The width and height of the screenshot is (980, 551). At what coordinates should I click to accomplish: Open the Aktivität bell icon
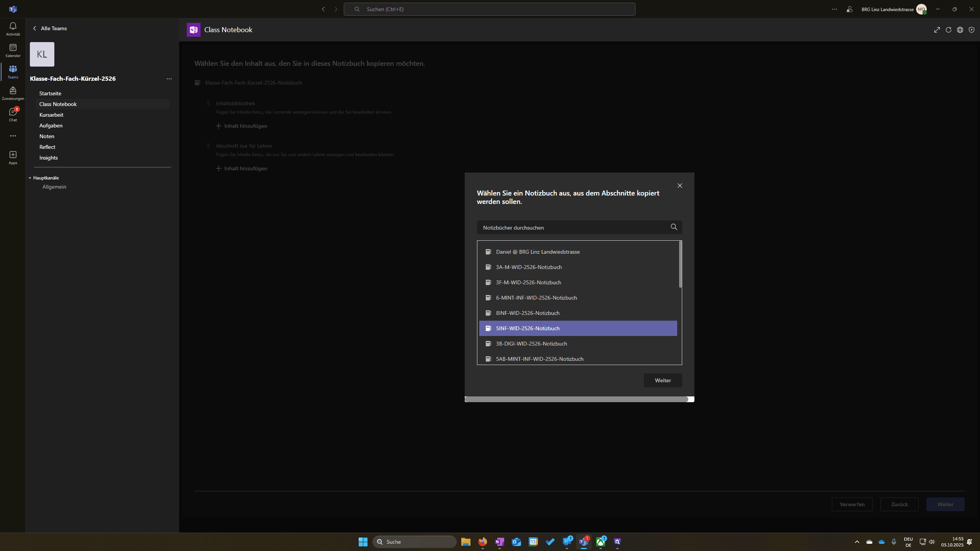point(13,29)
